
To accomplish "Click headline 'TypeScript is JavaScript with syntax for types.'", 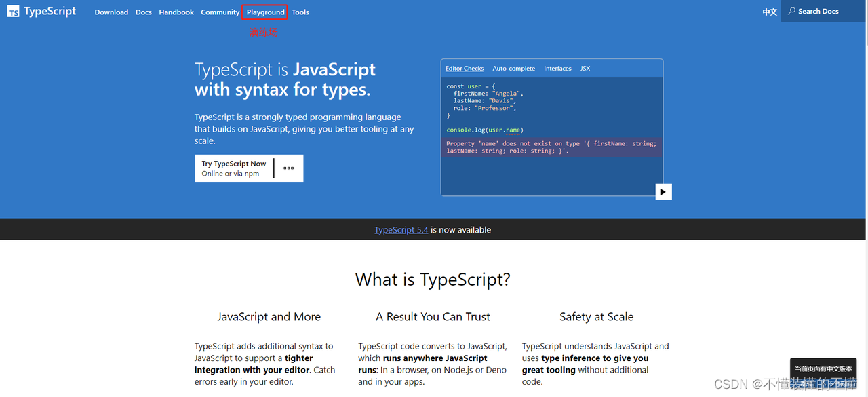I will pyautogui.click(x=285, y=79).
